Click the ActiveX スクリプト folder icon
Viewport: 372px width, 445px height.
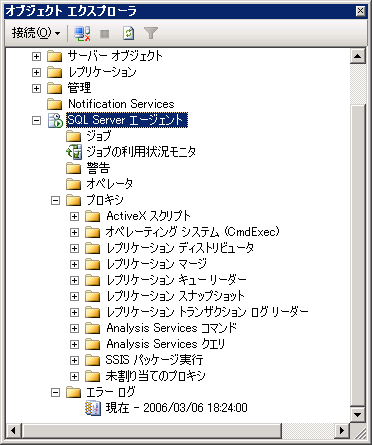(92, 216)
